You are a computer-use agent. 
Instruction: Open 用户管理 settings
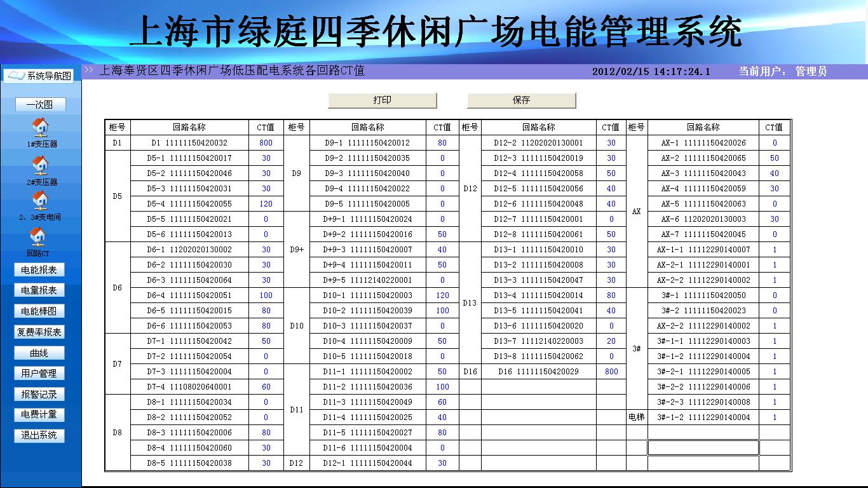[39, 374]
